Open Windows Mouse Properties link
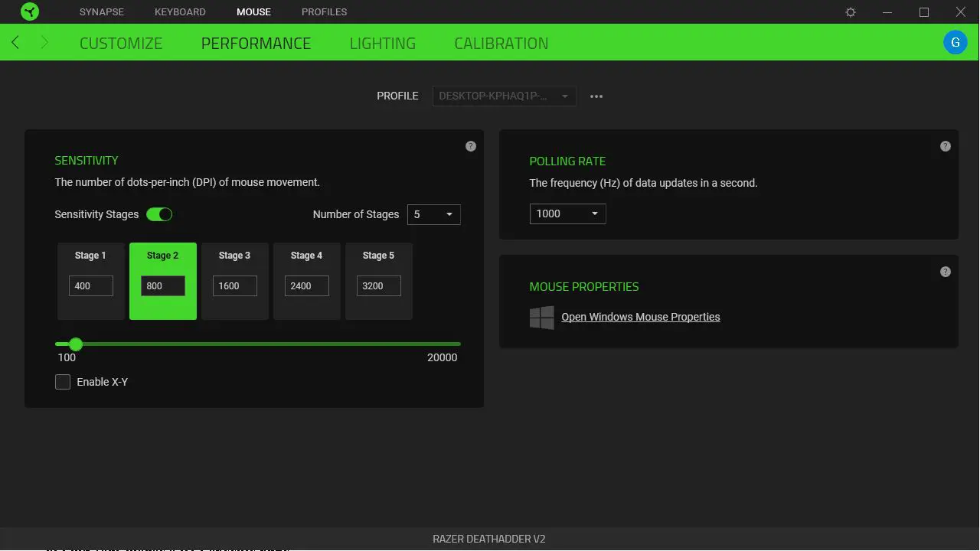 coord(640,316)
